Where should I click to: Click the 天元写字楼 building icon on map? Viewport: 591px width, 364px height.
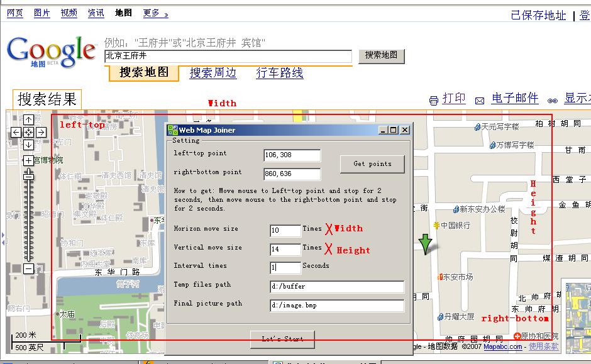click(x=478, y=127)
